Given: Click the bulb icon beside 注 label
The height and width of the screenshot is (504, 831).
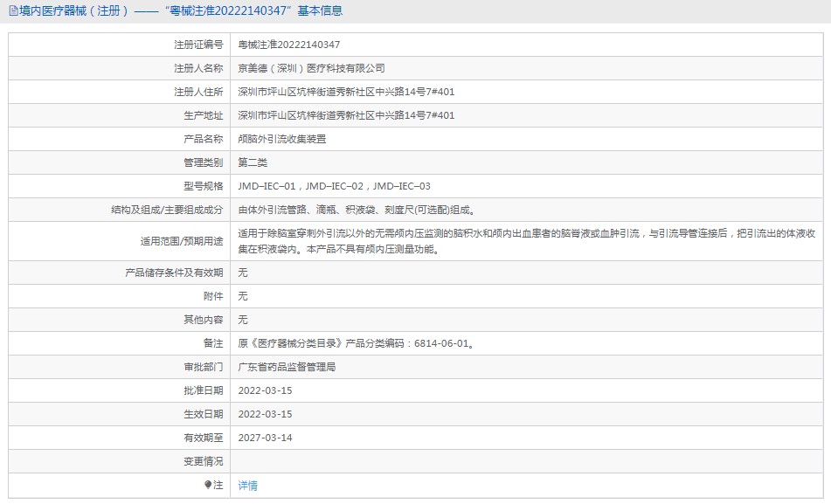Looking at the screenshot, I should tap(208, 485).
